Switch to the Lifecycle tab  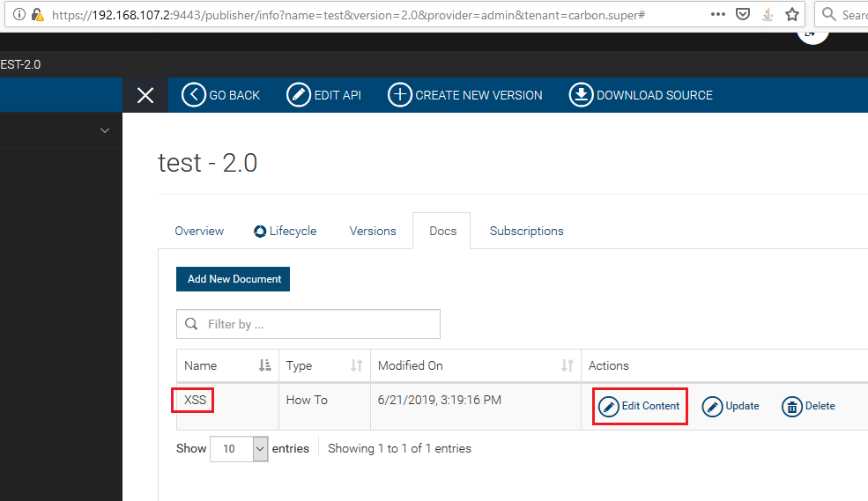(x=286, y=232)
